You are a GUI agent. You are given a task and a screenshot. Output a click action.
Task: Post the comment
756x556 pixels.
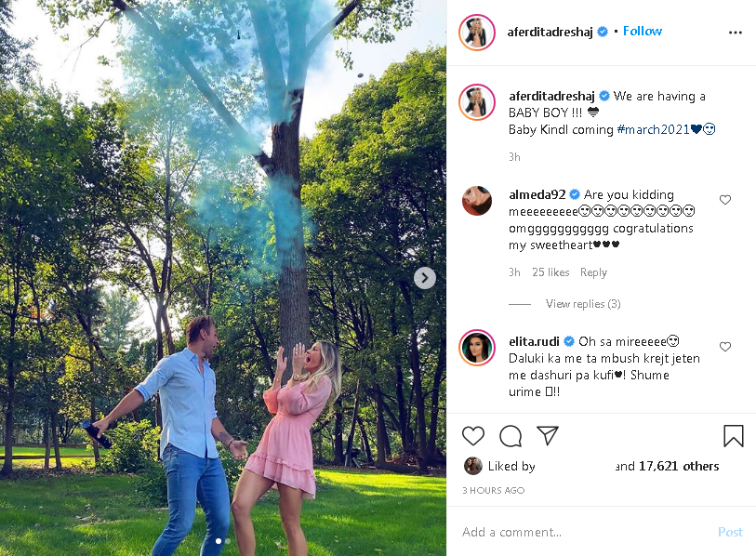(x=730, y=532)
